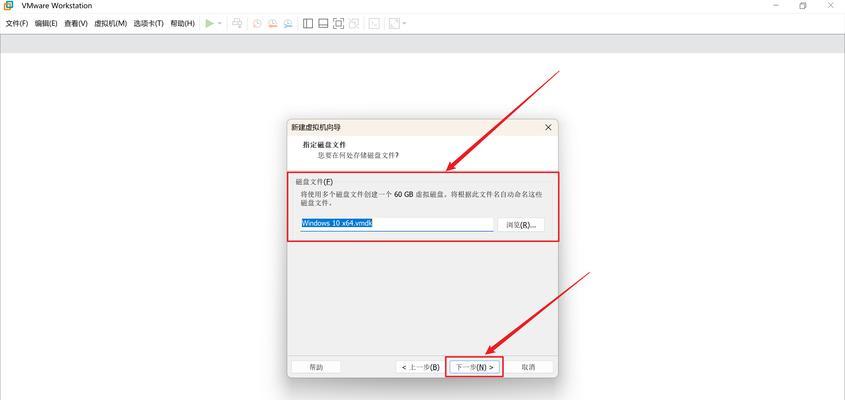Click the VMware Workstation title bar logo
This screenshot has width=845, height=400.
9,5
